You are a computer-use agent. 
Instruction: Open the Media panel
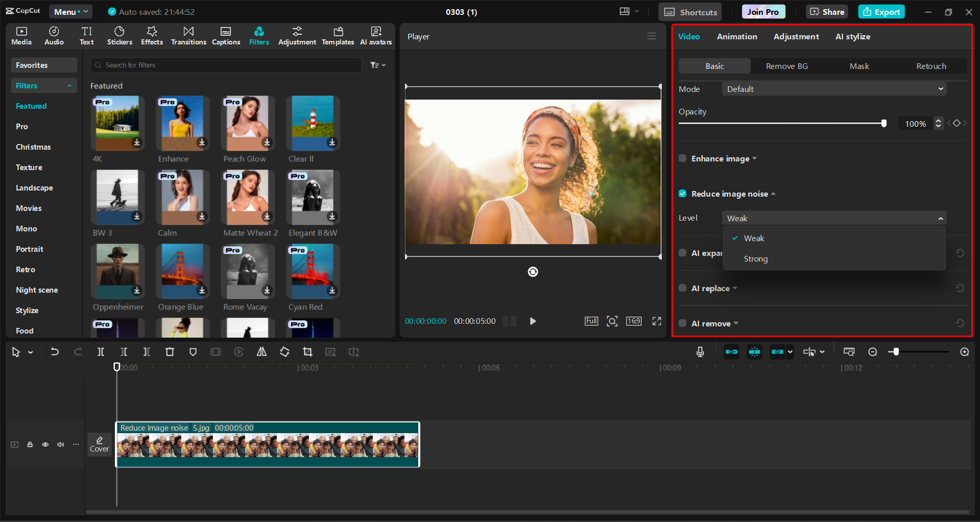point(21,36)
